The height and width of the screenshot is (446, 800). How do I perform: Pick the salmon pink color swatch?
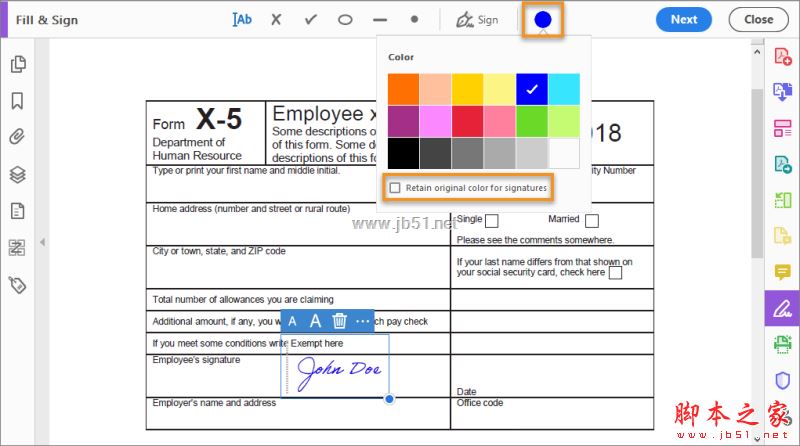(x=499, y=121)
